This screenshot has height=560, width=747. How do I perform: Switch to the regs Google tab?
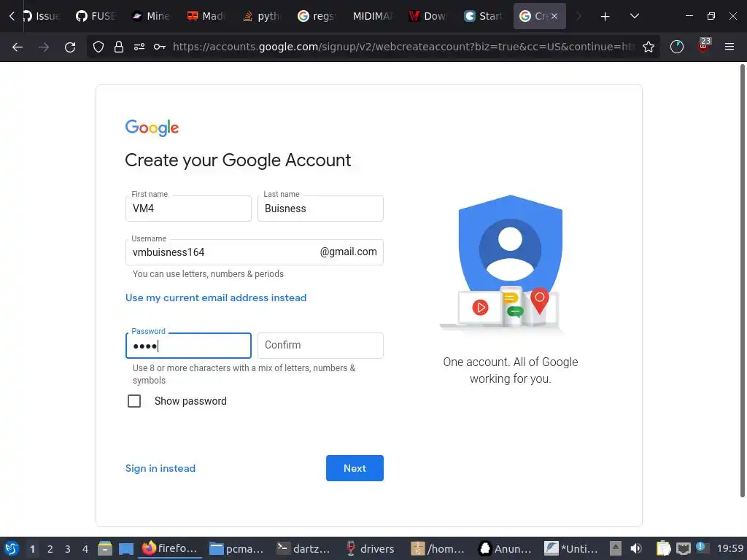pyautogui.click(x=317, y=16)
